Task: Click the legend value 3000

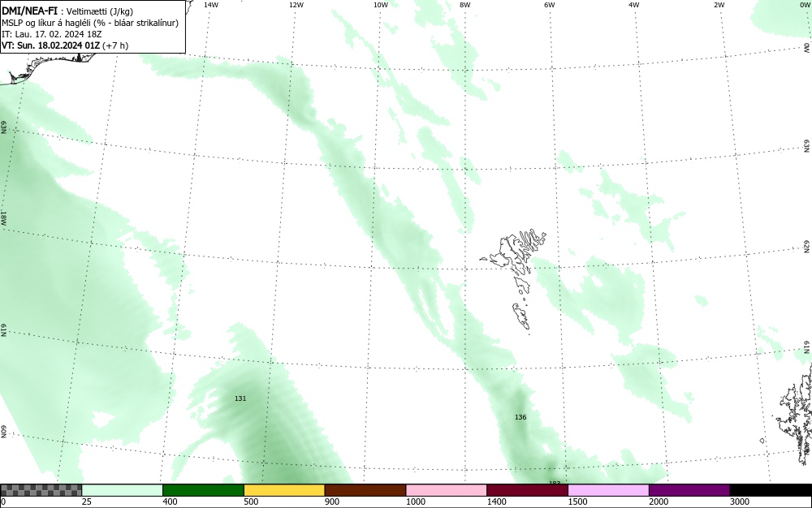Action: pos(740,502)
